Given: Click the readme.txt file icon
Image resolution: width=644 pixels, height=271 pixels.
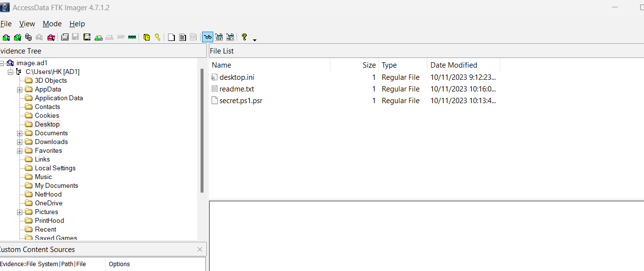Looking at the screenshot, I should coord(215,89).
